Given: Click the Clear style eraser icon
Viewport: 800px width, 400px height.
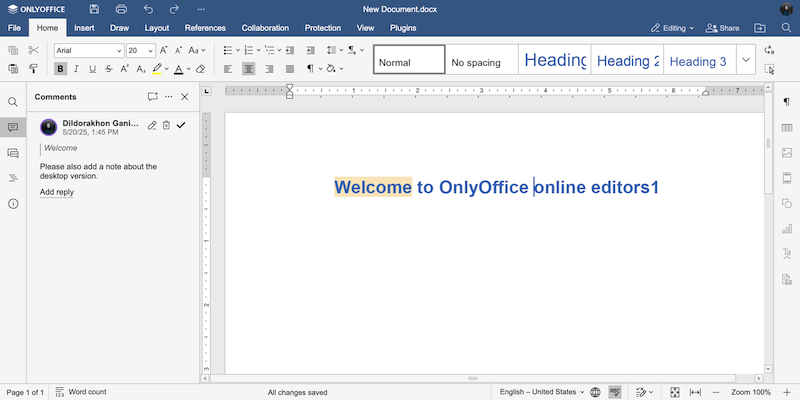Looking at the screenshot, I should tap(201, 69).
